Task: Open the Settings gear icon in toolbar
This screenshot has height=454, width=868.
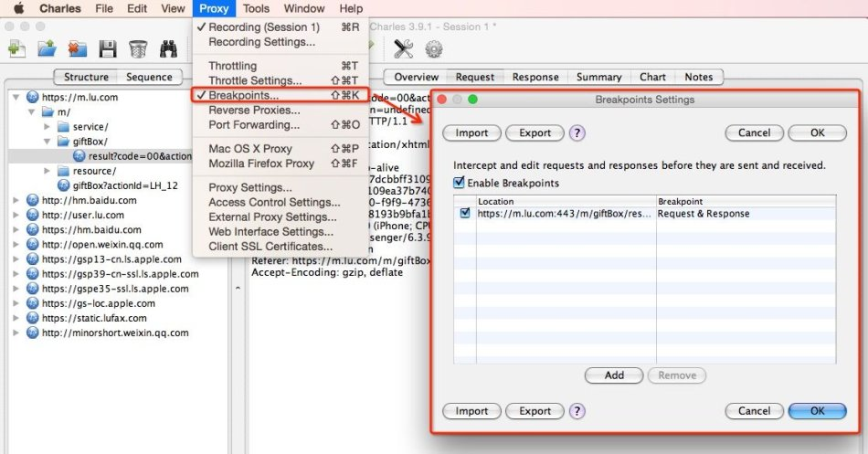Action: tap(434, 49)
